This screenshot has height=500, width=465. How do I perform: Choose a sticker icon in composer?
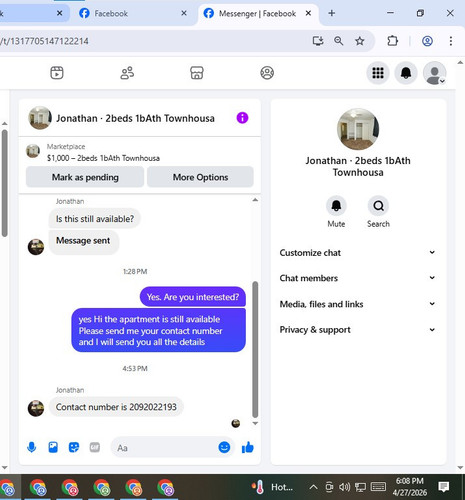[74, 447]
